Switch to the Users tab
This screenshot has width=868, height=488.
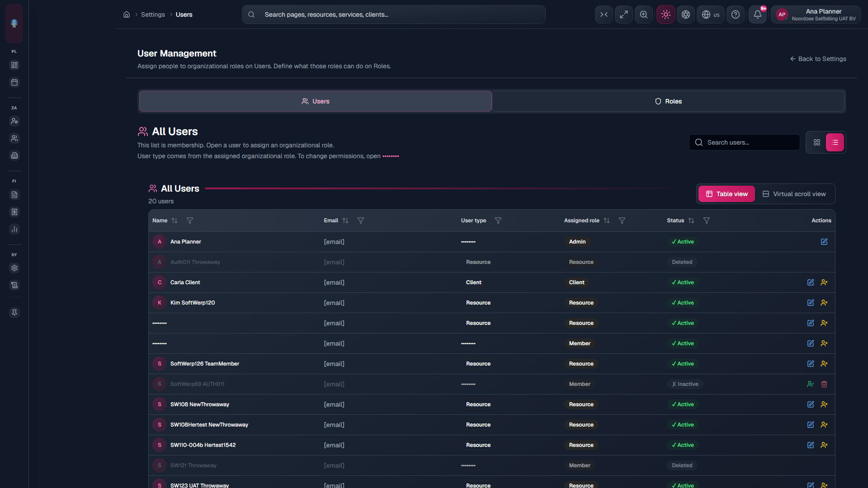[315, 101]
